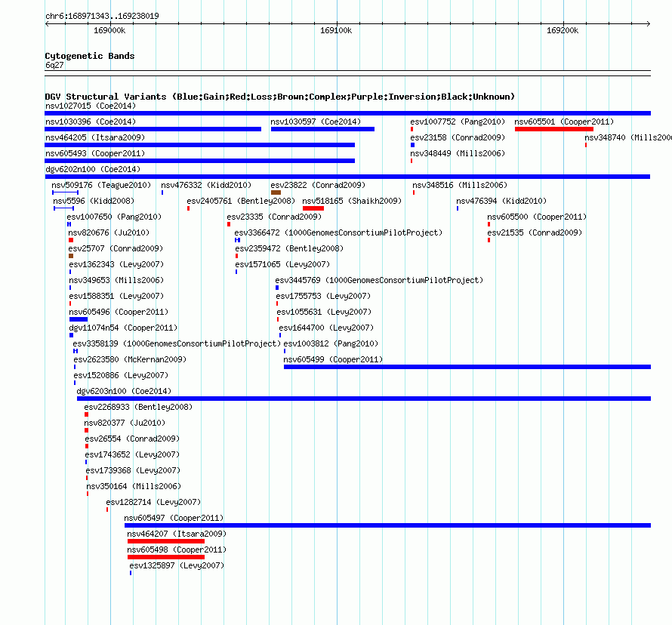Click the chr6:168971343..169238019 coordinate label

102,16
